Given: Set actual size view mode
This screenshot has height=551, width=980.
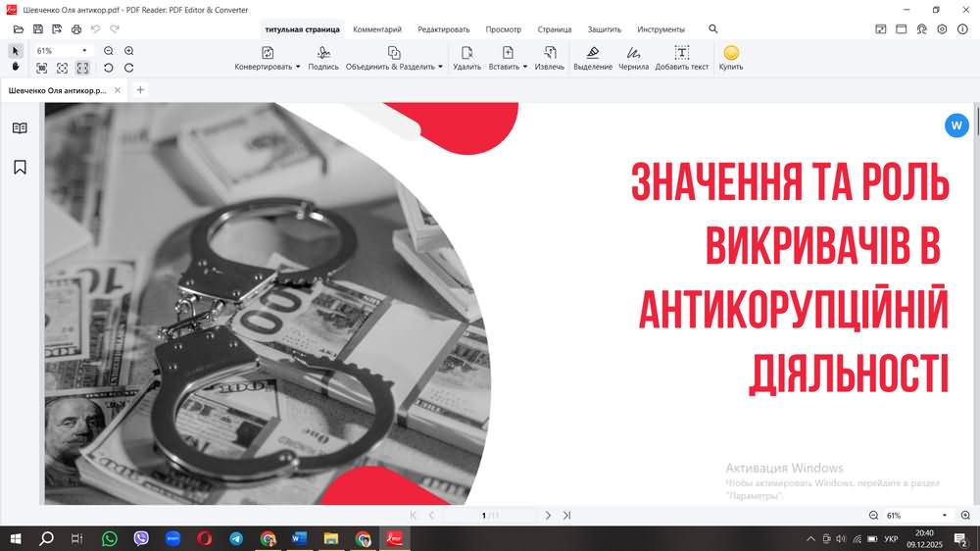Looking at the screenshot, I should click(x=42, y=68).
